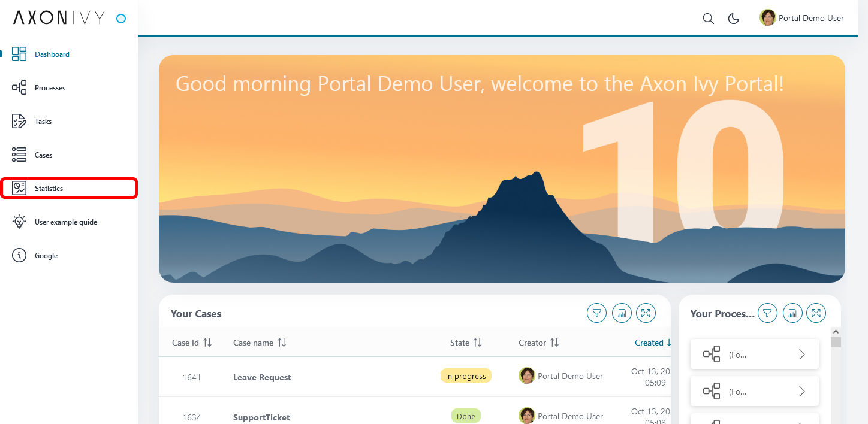Sort cases by Created column
Screen dimensions: 868x424
(653, 343)
